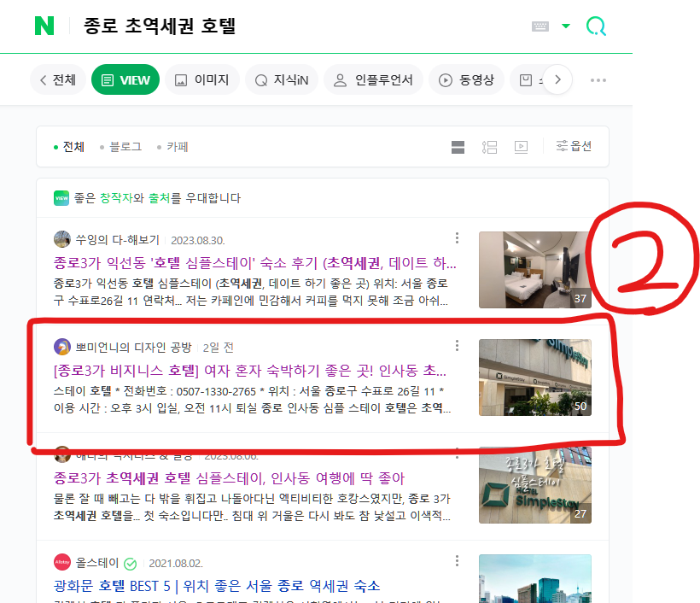Switch to the 이미지 tab
The image size is (700, 603).
point(202,80)
